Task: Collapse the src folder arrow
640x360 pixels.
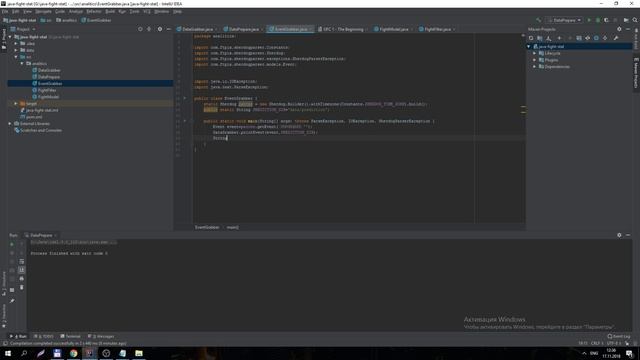Action: point(16,57)
